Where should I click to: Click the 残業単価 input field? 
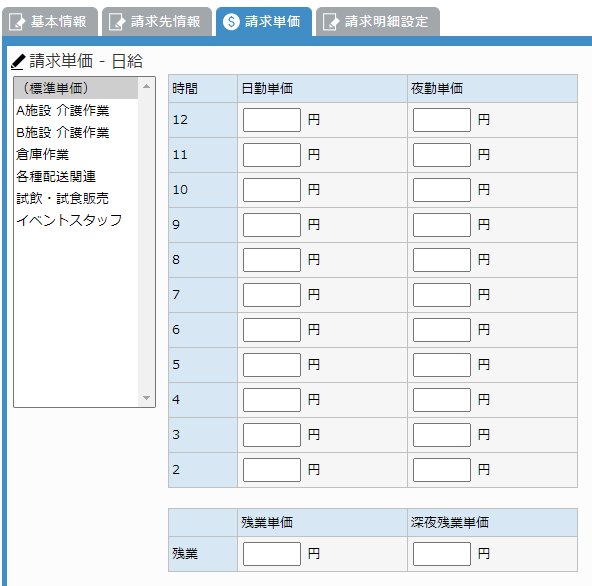(272, 554)
